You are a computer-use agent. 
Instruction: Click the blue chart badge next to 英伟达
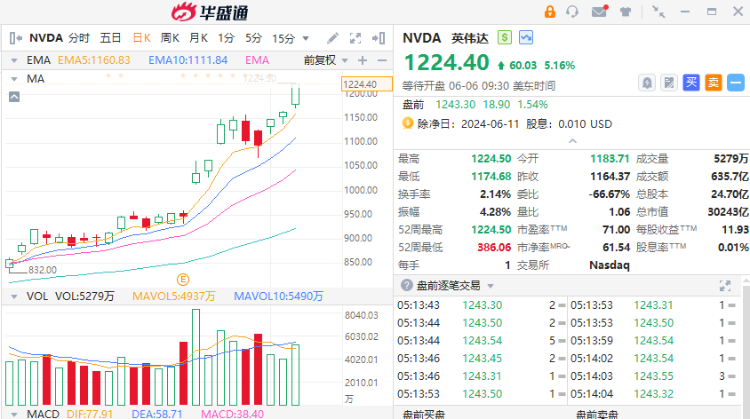[526, 37]
